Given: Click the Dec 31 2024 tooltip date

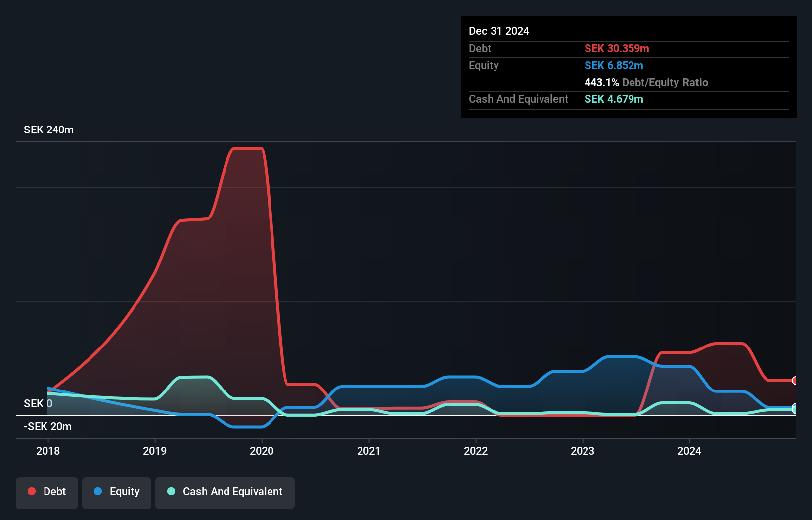Looking at the screenshot, I should 499,31.
